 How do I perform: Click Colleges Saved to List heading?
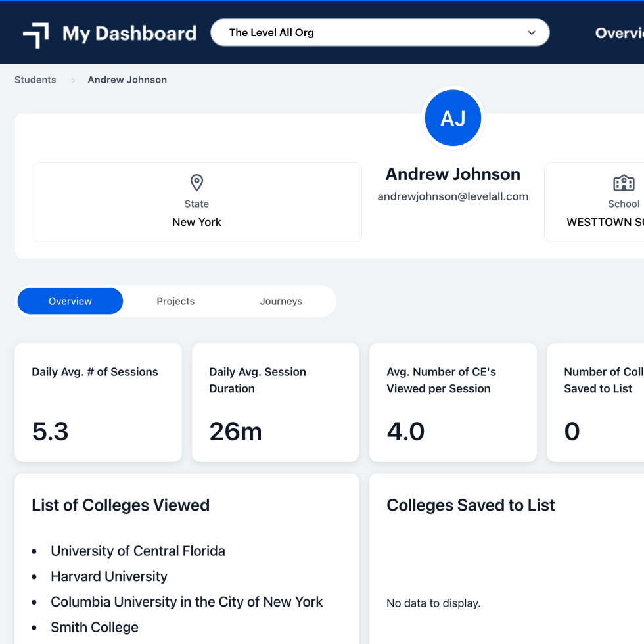click(471, 505)
